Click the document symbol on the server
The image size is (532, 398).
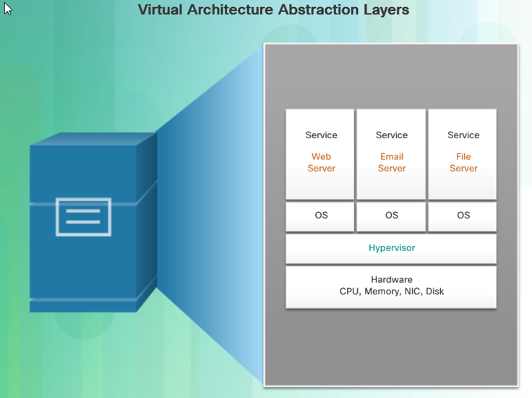83,217
